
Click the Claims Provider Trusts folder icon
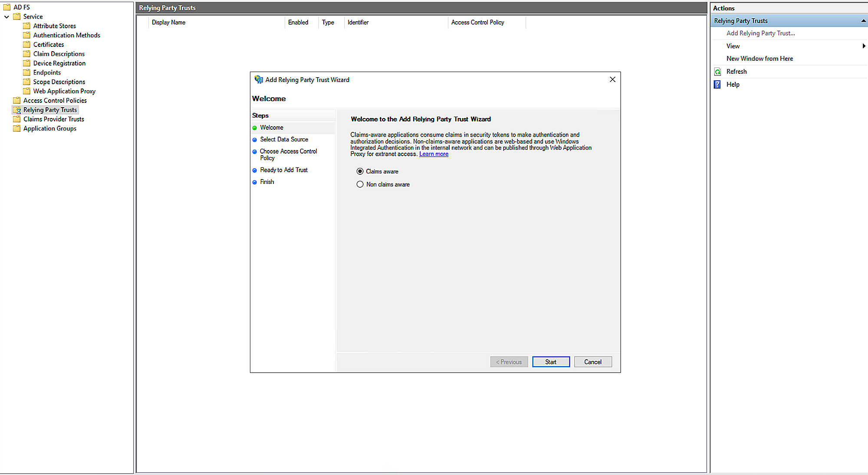pos(17,119)
